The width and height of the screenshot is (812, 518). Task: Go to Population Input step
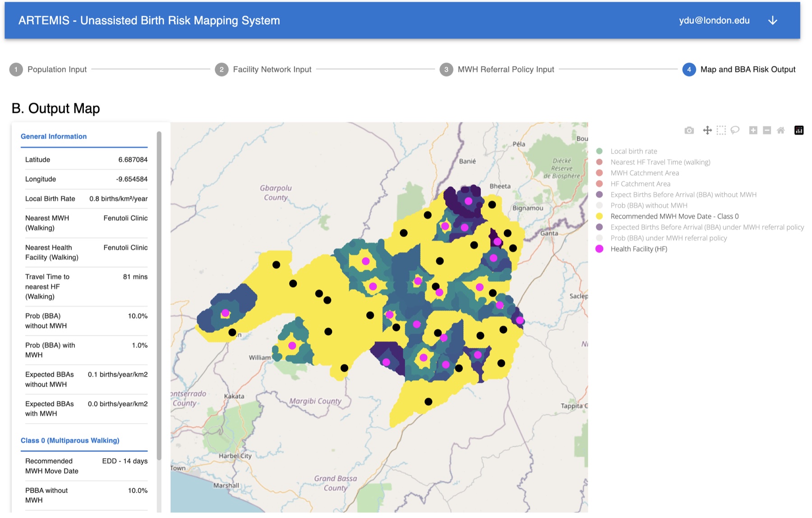(x=48, y=69)
